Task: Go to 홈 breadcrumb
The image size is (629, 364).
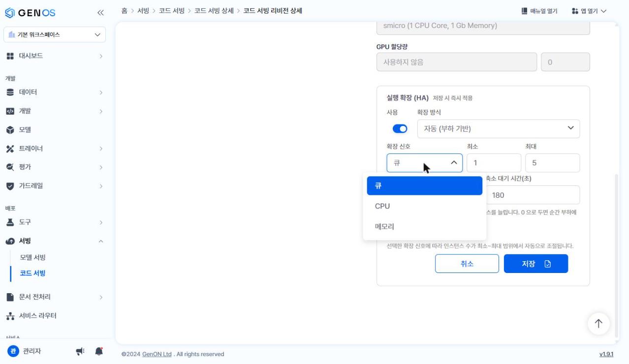Action: (125, 10)
